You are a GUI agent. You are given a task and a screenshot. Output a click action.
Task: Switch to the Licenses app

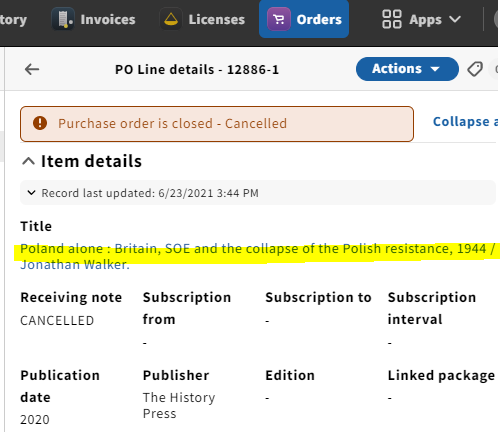(203, 19)
